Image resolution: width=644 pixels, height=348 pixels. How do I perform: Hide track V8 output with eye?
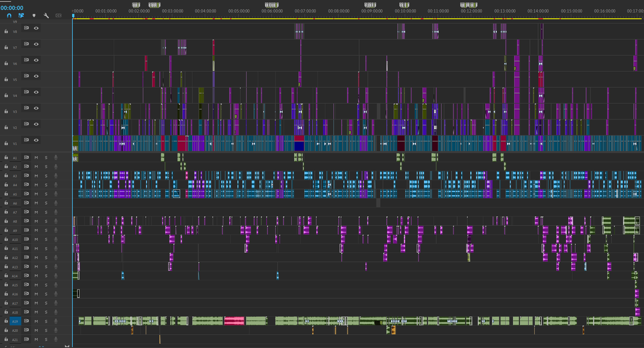36,28
